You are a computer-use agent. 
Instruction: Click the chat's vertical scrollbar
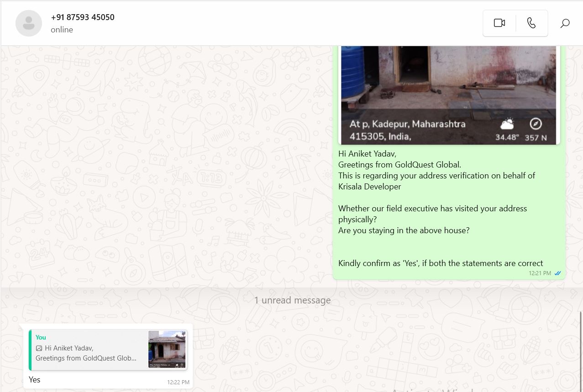581,347
